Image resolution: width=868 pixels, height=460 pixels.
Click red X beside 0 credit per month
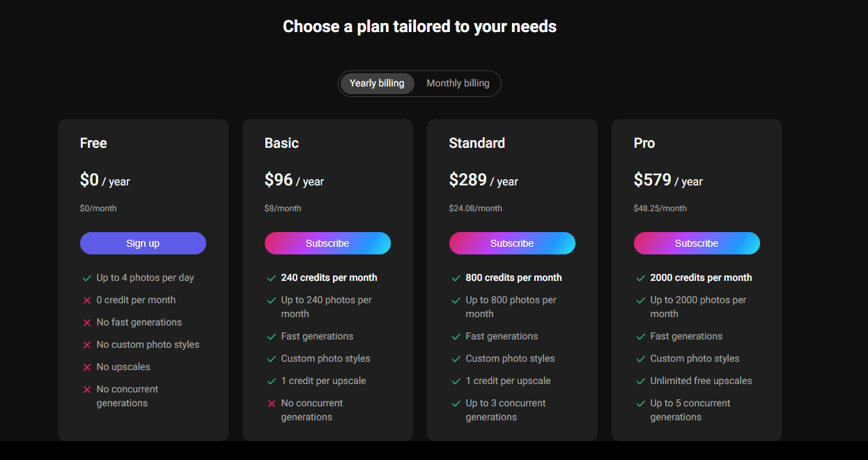(87, 300)
